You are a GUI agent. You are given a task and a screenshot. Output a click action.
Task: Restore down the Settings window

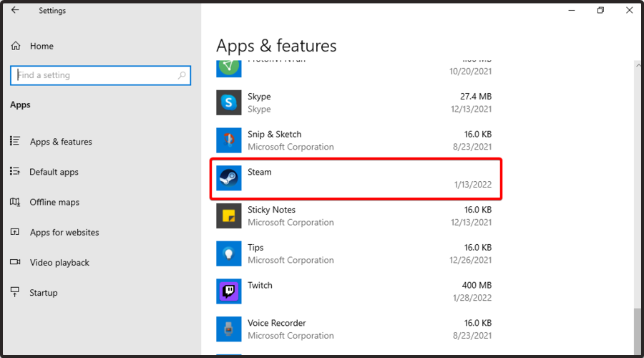click(x=600, y=10)
